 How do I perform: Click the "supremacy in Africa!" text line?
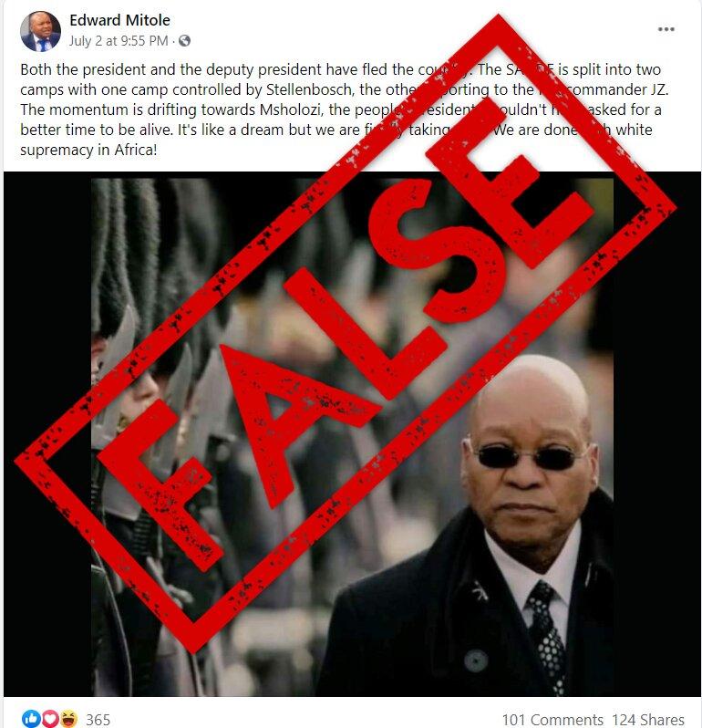coord(88,150)
